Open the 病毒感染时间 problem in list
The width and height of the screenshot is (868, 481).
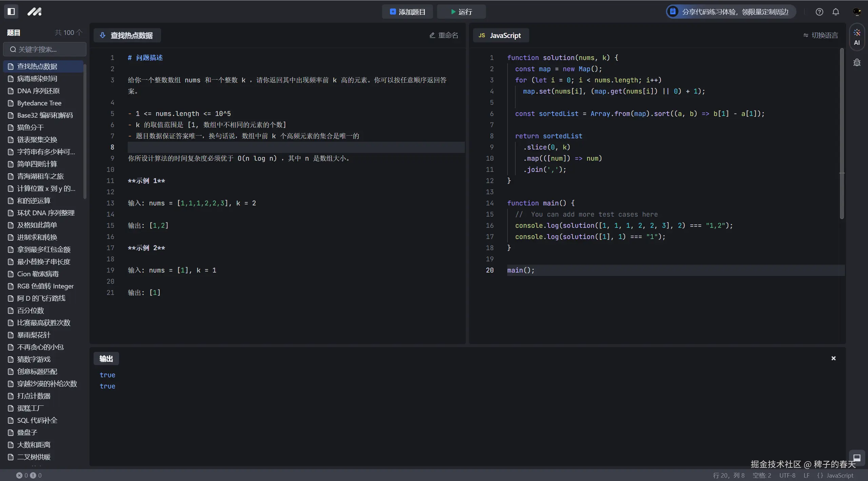[x=37, y=79]
